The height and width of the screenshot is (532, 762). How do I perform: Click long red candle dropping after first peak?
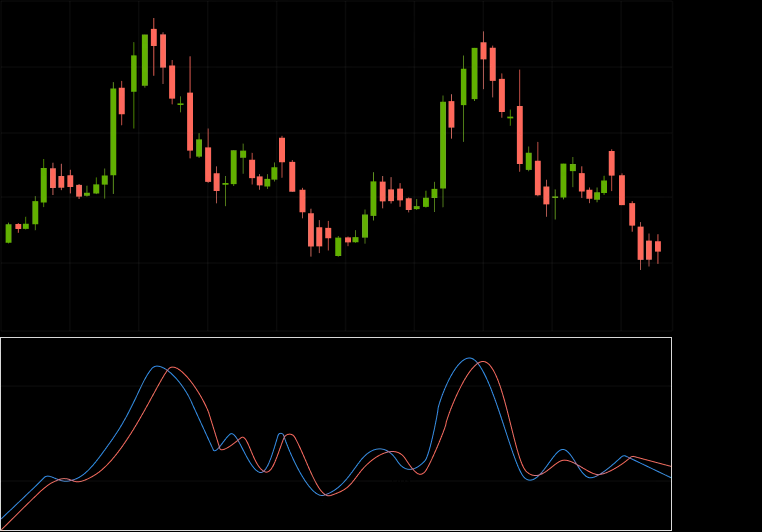[x=190, y=121]
